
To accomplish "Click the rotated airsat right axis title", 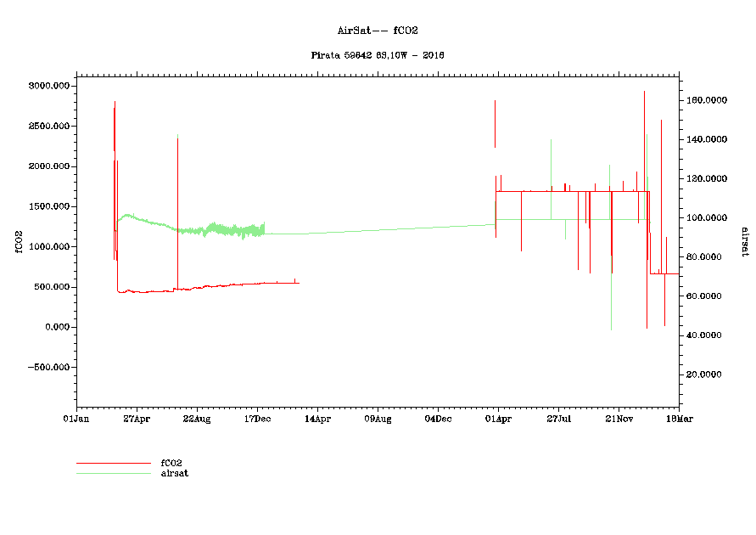I will coord(744,242).
